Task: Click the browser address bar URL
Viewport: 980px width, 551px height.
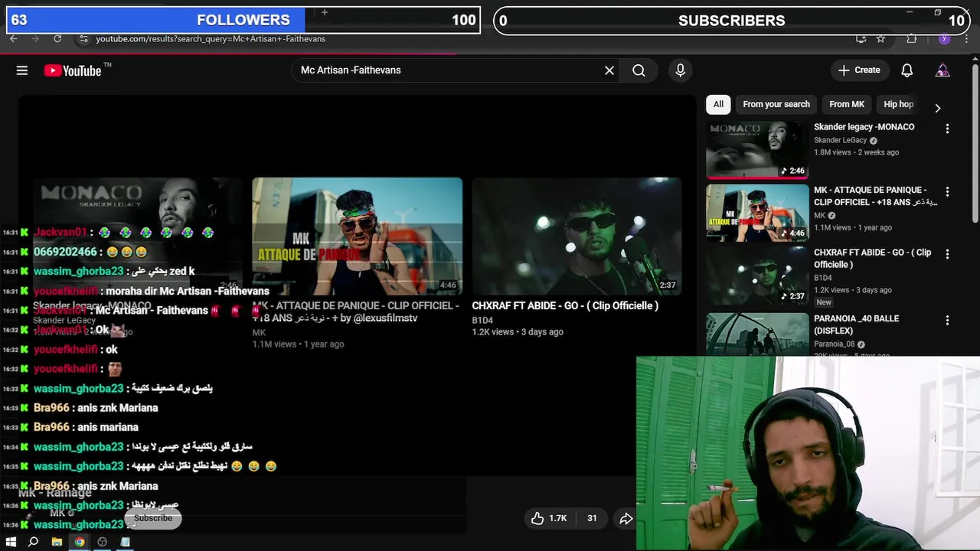Action: click(x=211, y=39)
